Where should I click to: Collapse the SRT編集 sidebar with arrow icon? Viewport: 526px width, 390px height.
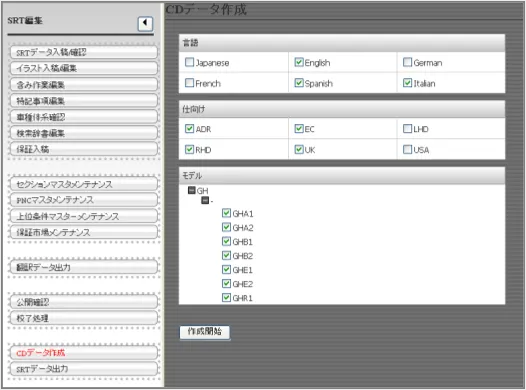tap(145, 23)
